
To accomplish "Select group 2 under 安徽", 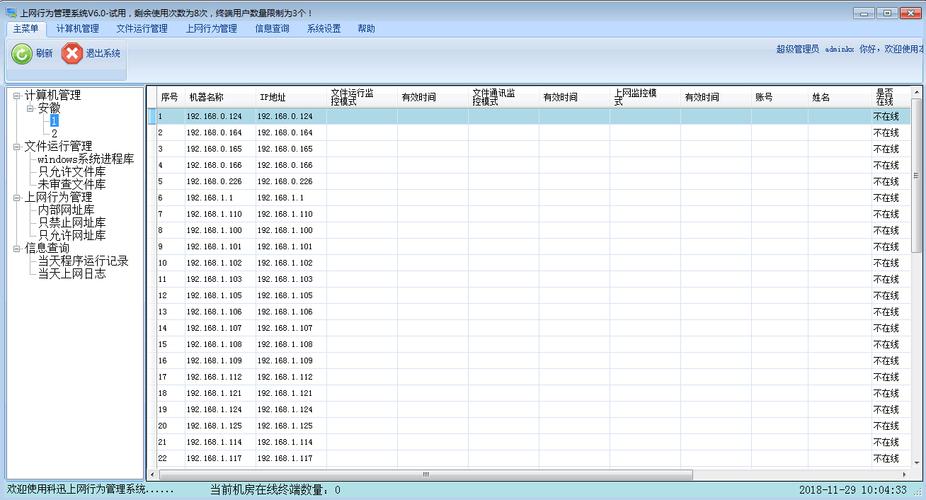I will click(54, 134).
